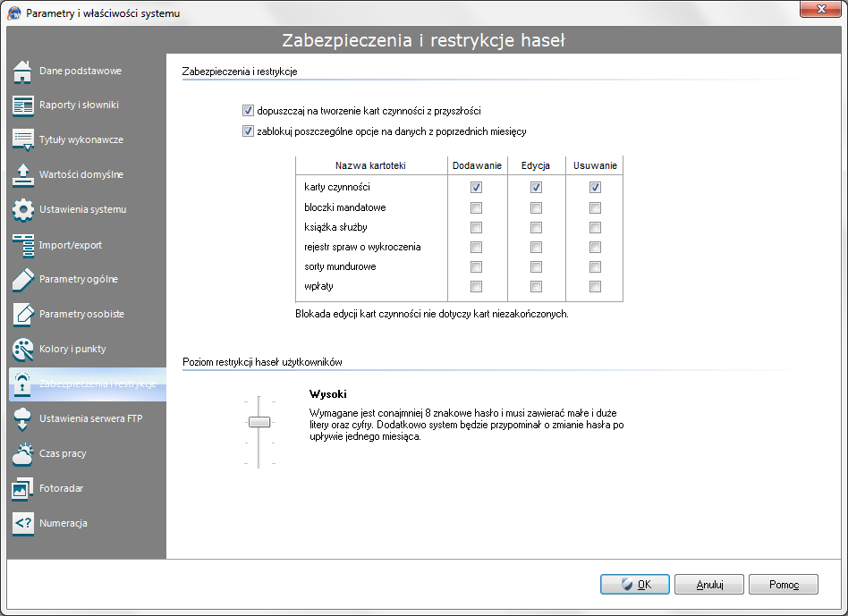This screenshot has width=848, height=616.
Task: Click the Import/export icon
Action: (x=23, y=246)
